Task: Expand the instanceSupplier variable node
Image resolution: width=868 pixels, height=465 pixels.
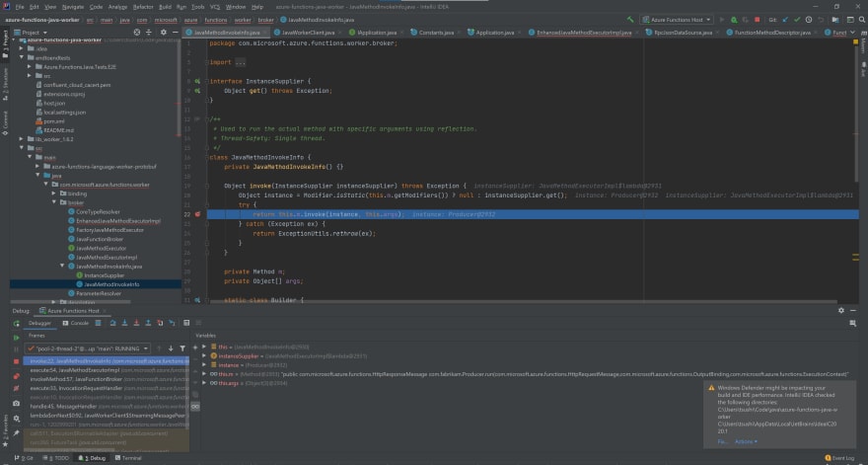Action: point(204,355)
